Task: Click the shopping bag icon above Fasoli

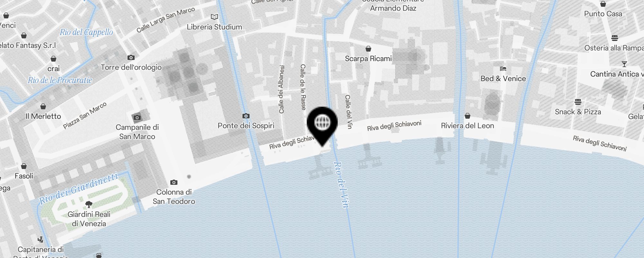Action: (x=24, y=166)
